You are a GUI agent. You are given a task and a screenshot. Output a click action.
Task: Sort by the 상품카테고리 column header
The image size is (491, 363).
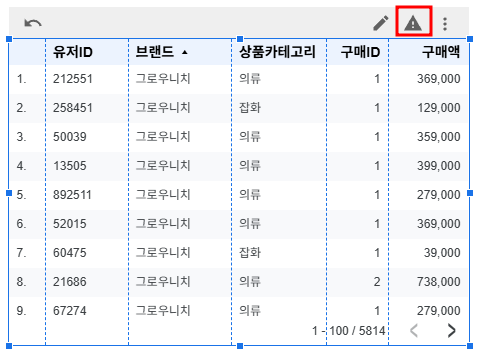[x=277, y=52]
